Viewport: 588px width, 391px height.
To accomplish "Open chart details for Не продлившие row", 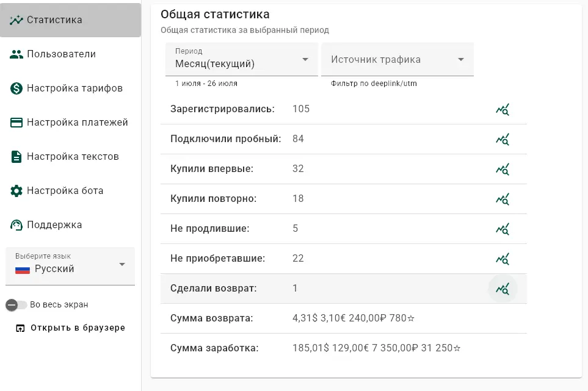I will [503, 229].
